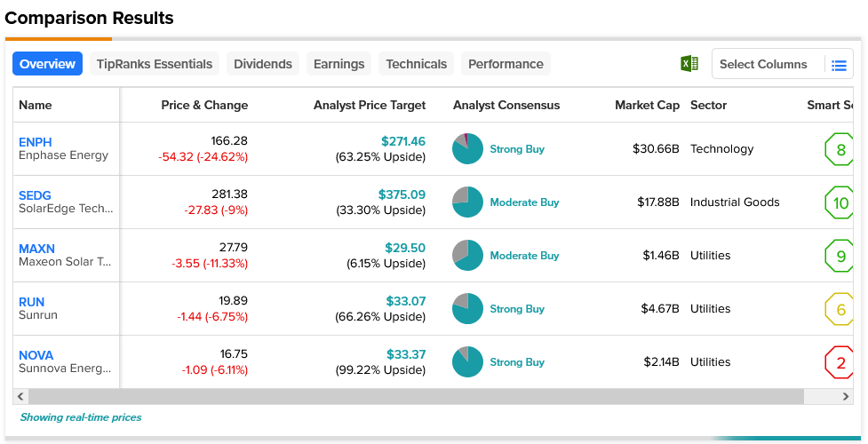Switch to the Dividends tab
Screen dimensions: 868x444
point(263,64)
